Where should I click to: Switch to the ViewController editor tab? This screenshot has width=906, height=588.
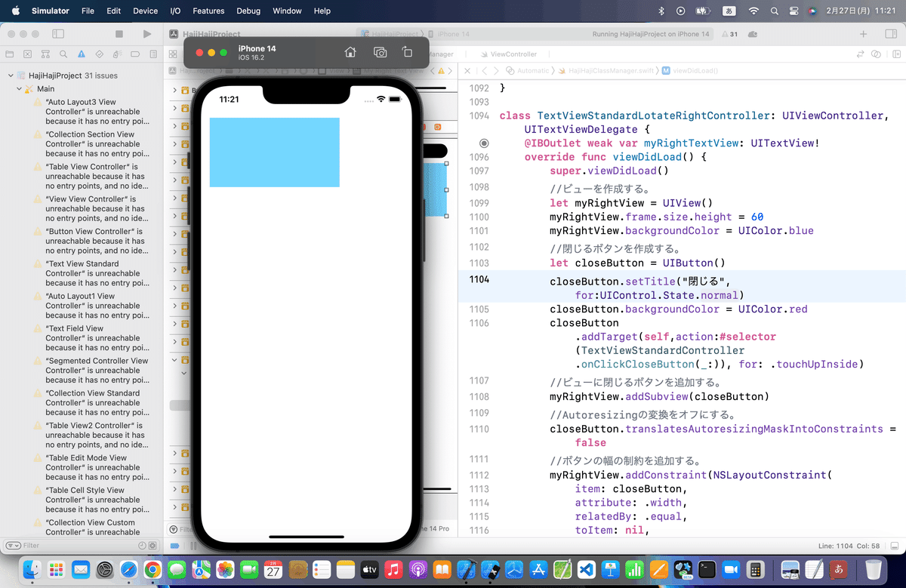(508, 54)
